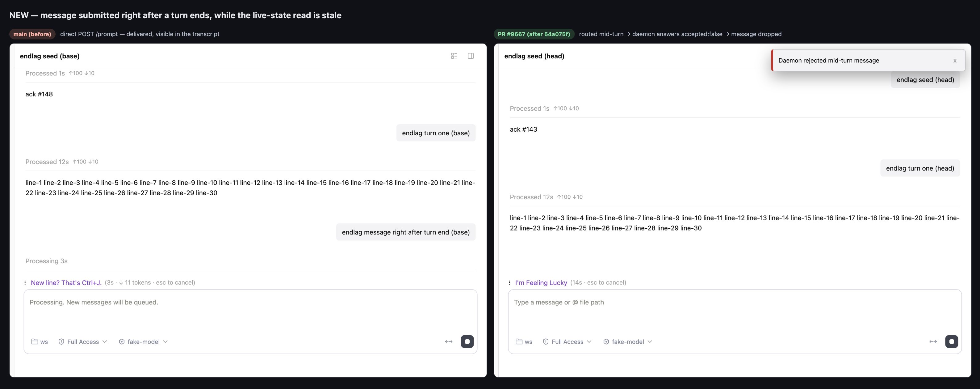Expand fake-model dropdown in left composer
The image size is (980, 389).
pos(144,341)
